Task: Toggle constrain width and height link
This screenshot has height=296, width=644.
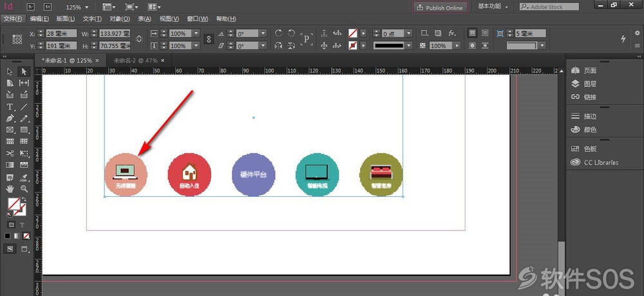Action: (139, 39)
